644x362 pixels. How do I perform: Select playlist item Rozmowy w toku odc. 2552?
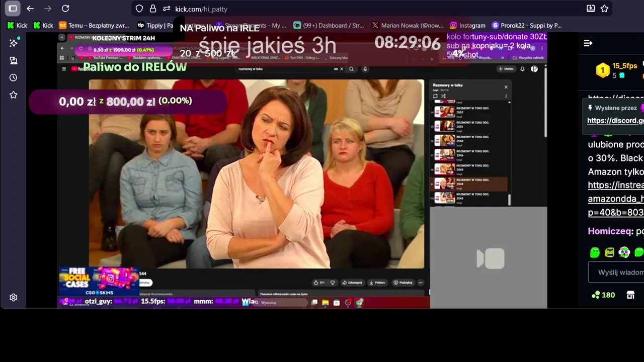pyautogui.click(x=470, y=112)
